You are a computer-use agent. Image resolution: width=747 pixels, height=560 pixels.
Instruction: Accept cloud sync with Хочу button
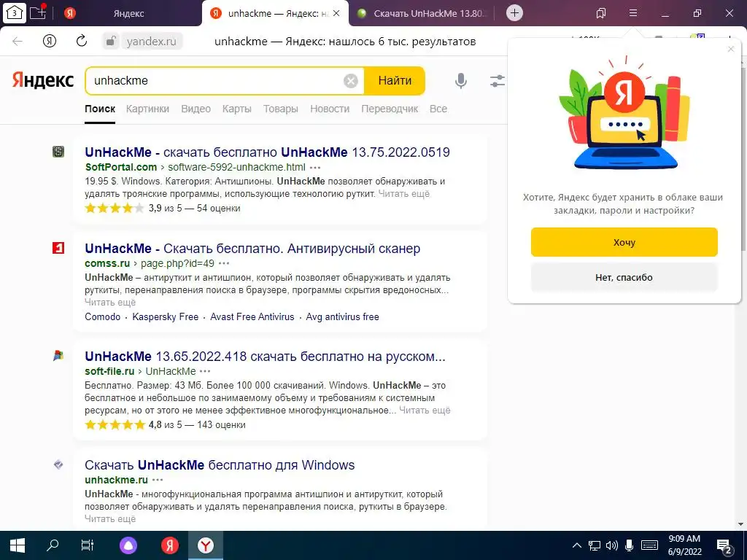[624, 242]
